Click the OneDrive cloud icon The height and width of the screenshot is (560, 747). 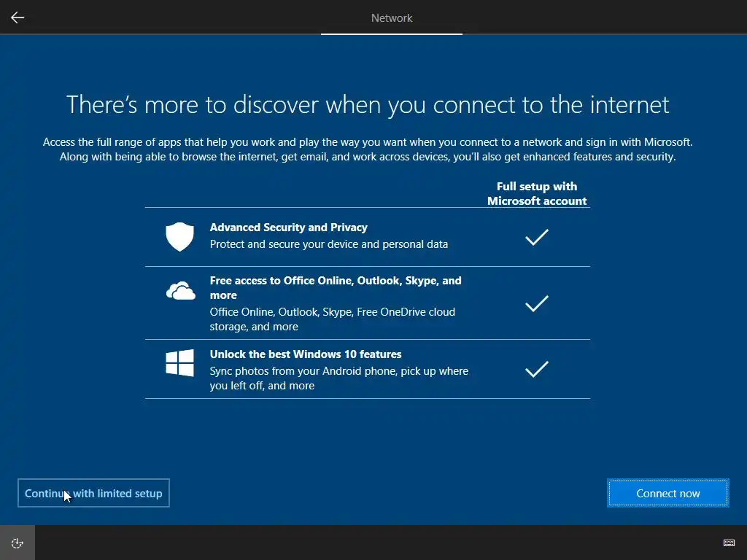(181, 290)
